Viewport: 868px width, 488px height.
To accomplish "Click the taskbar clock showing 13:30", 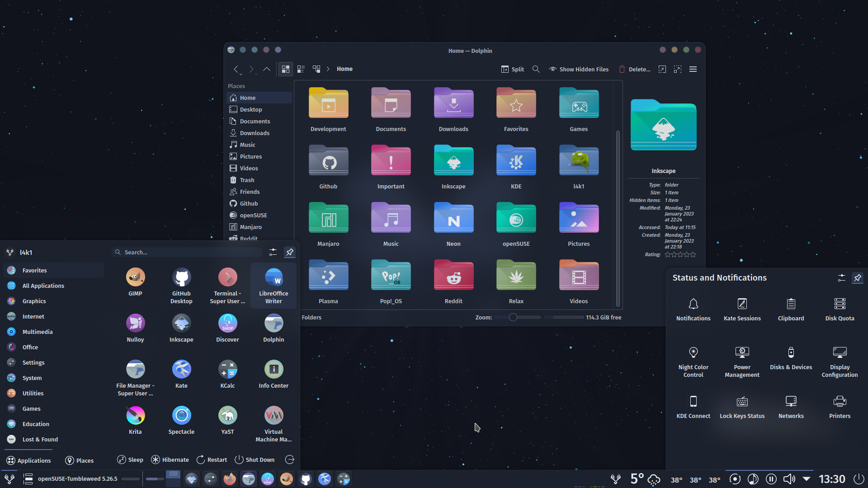I will pos(832,479).
